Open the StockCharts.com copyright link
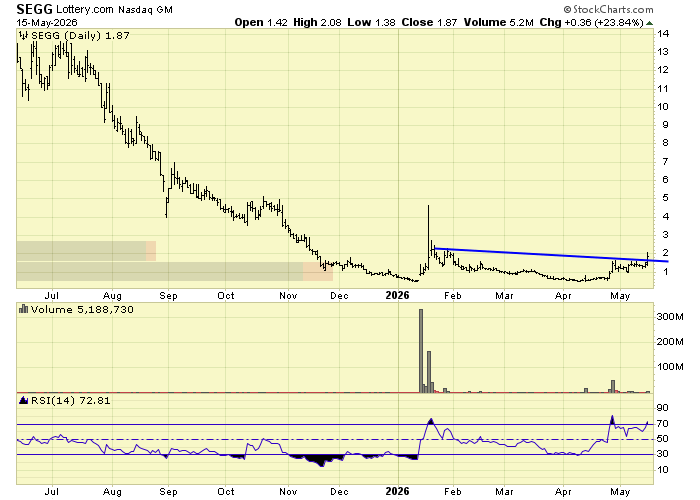 click(x=608, y=9)
